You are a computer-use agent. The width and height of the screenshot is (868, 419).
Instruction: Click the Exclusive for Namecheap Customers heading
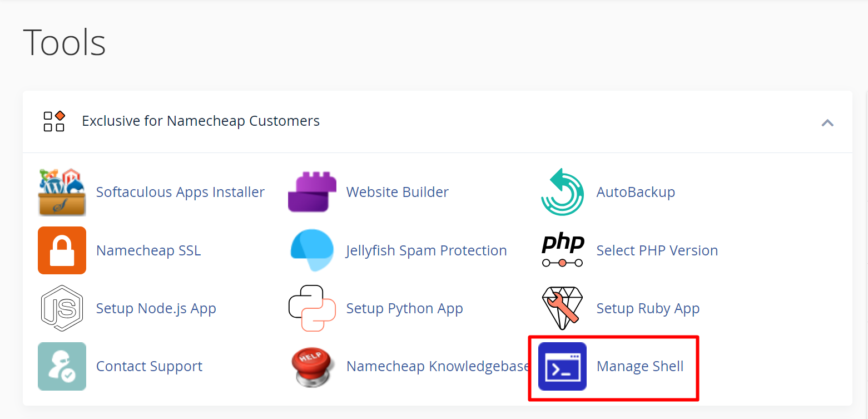(x=201, y=121)
